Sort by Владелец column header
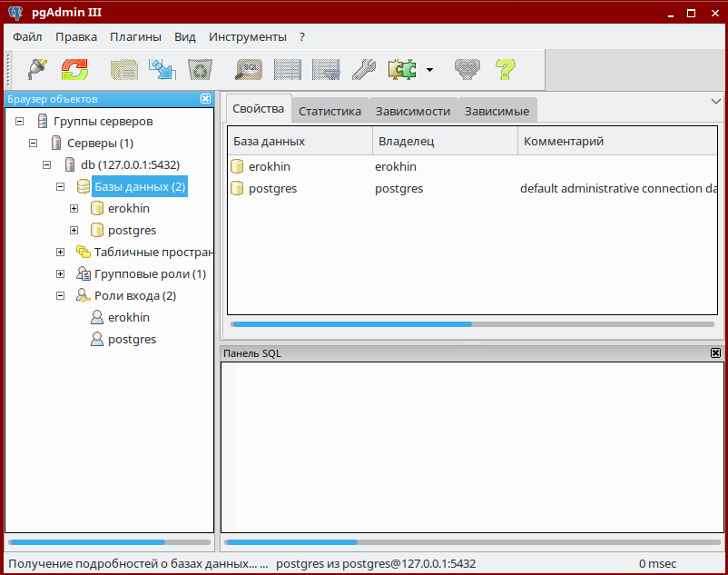Image resolution: width=728 pixels, height=575 pixels. [446, 141]
